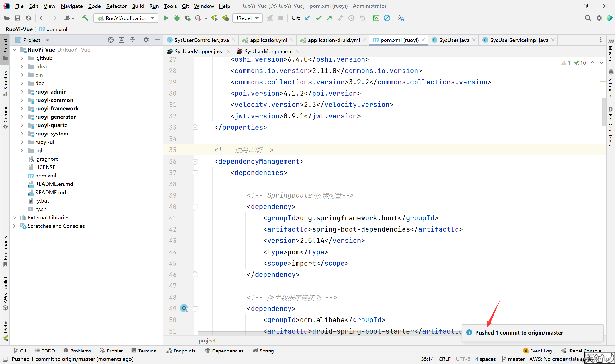The image size is (615, 364).
Task: Select pom.xml in the project tree
Action: pyautogui.click(x=45, y=176)
